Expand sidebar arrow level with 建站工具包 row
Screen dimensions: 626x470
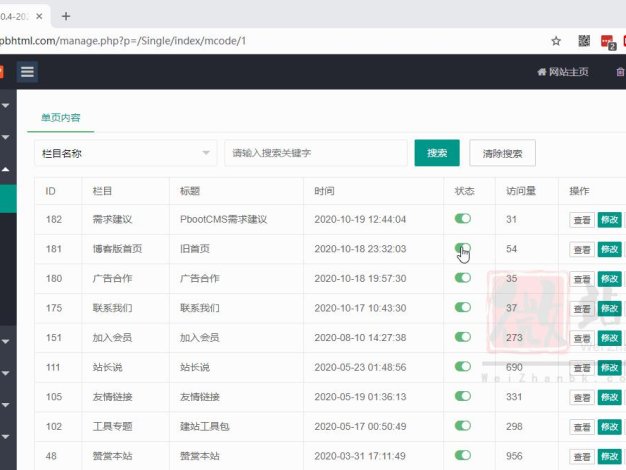point(6,436)
